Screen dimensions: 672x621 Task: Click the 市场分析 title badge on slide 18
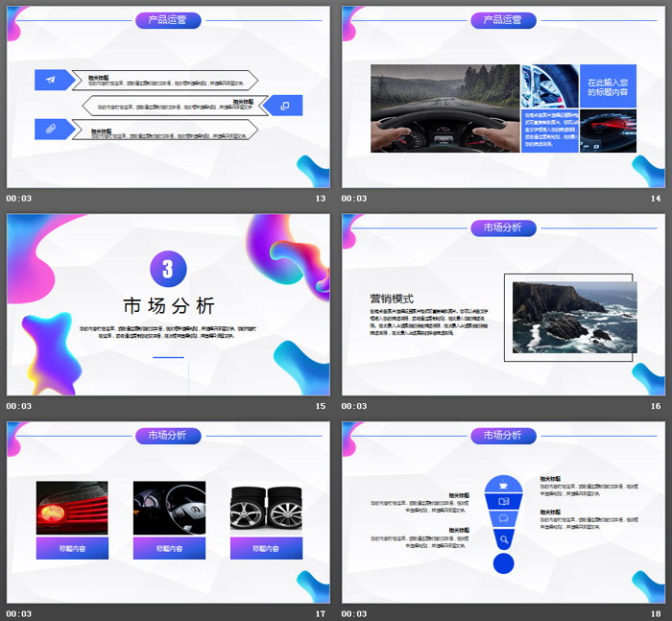point(503,436)
